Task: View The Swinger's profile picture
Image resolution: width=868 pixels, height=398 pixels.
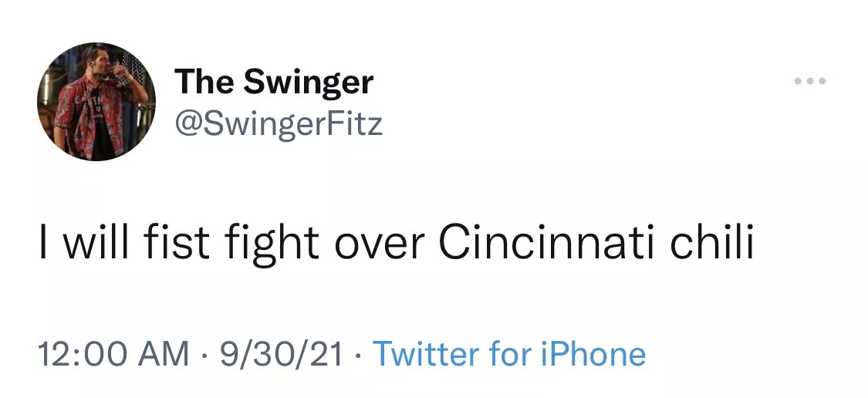Action: coord(96,101)
